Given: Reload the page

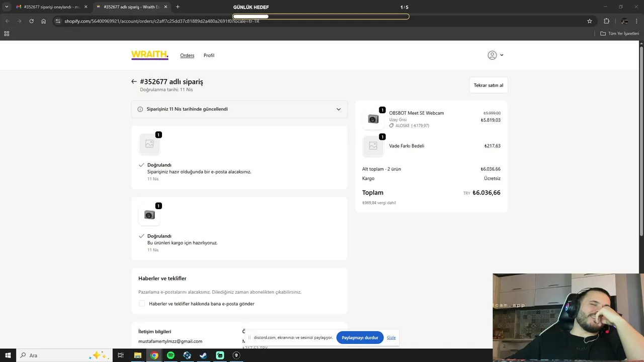Looking at the screenshot, I should (31, 21).
